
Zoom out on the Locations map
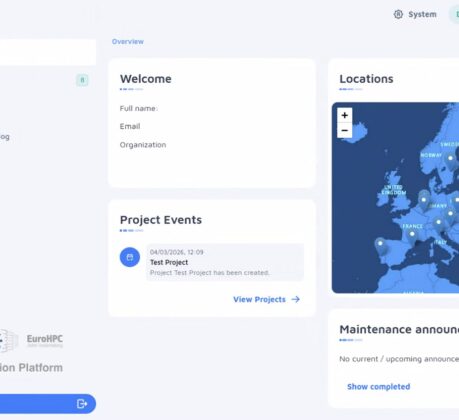[345, 130]
